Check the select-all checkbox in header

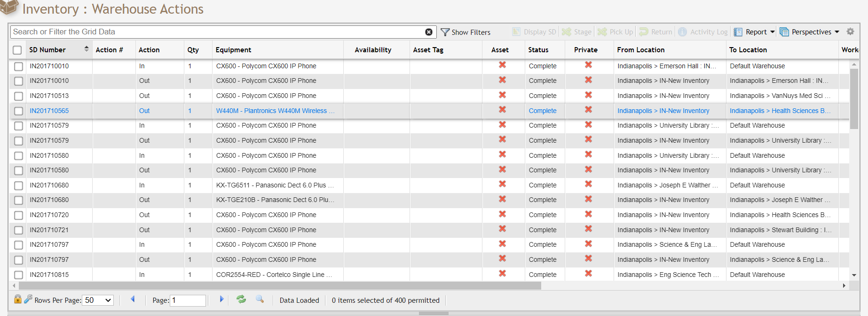tap(17, 50)
